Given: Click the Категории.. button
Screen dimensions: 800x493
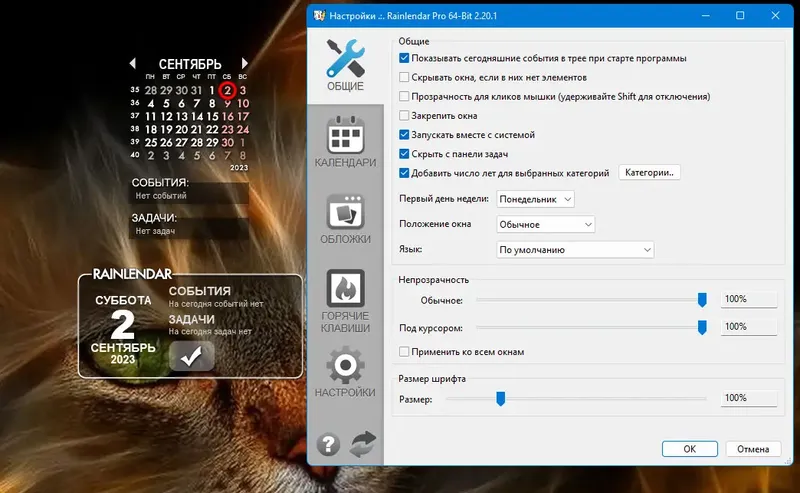Looking at the screenshot, I should (x=649, y=172).
